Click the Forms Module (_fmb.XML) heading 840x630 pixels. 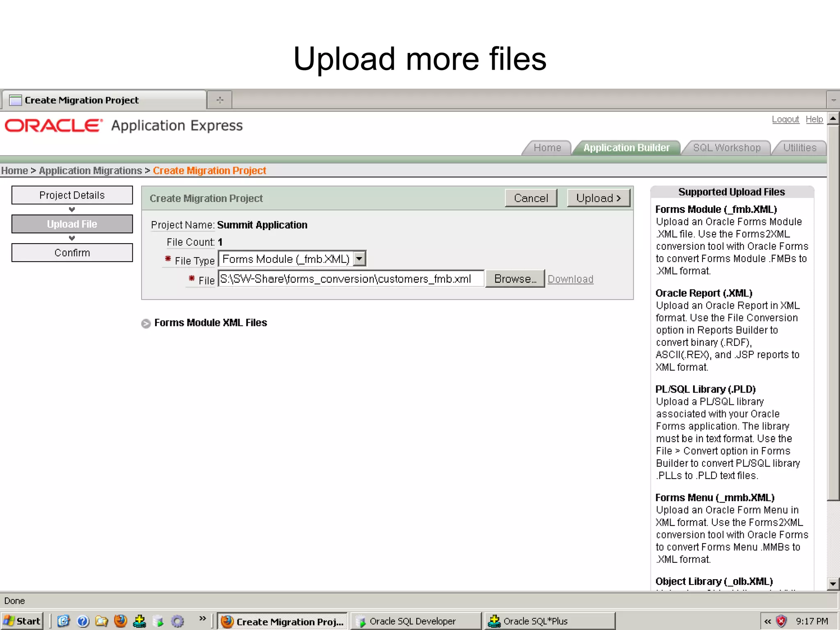pos(716,210)
